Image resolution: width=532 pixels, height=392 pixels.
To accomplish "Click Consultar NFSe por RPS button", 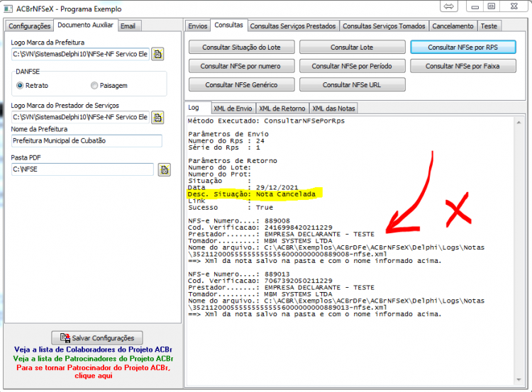I will (x=462, y=47).
